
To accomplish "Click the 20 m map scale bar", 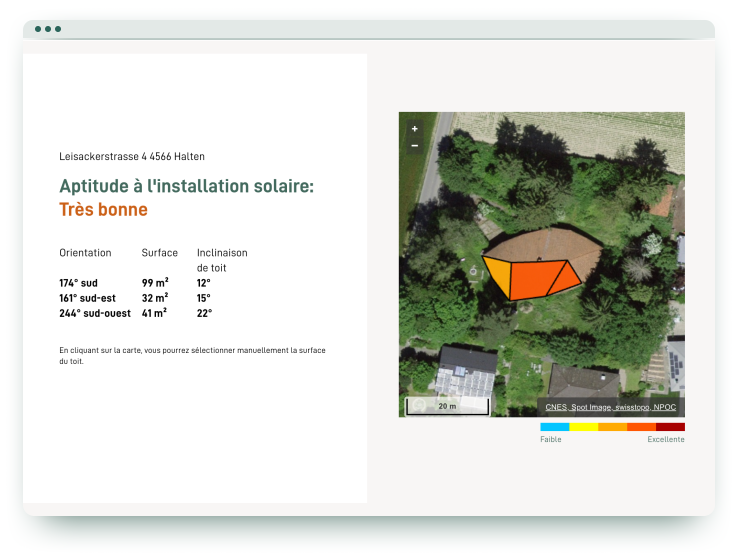I will [447, 406].
